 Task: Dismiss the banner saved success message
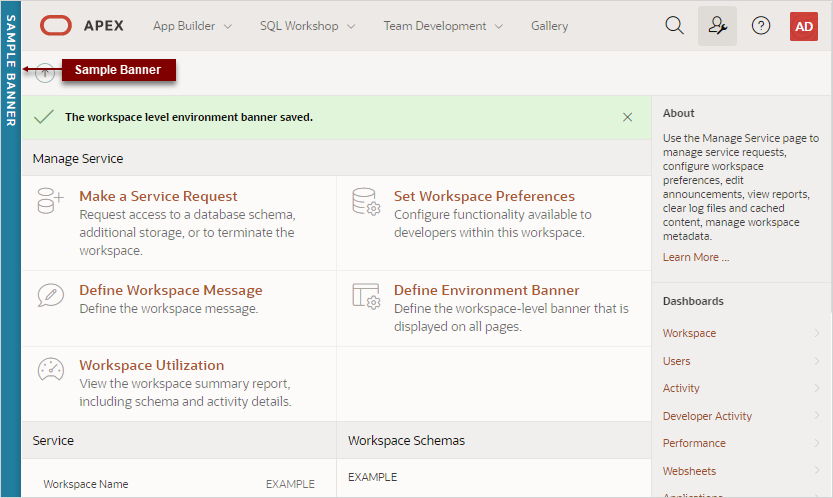point(627,117)
